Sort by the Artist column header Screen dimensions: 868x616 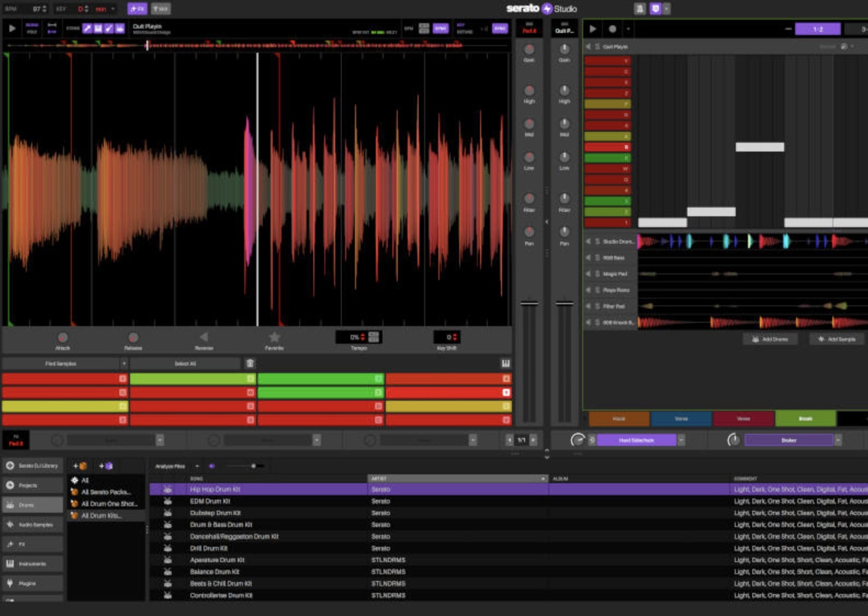point(458,479)
